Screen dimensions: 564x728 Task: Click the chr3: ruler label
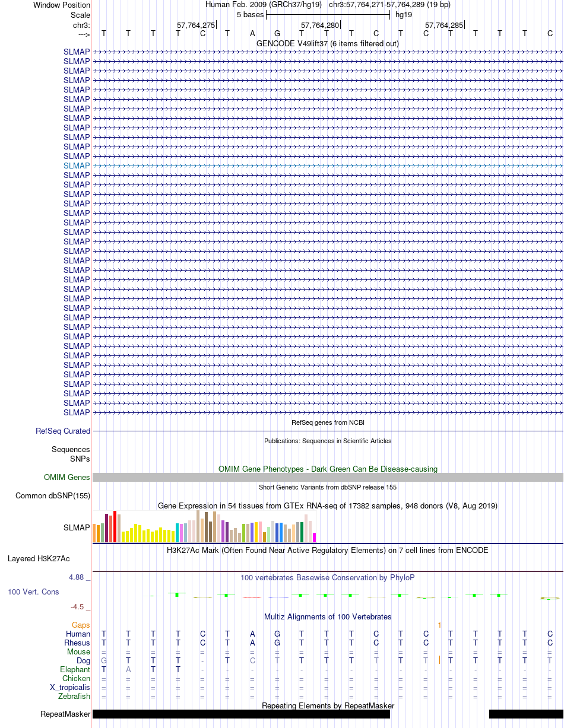click(x=81, y=25)
